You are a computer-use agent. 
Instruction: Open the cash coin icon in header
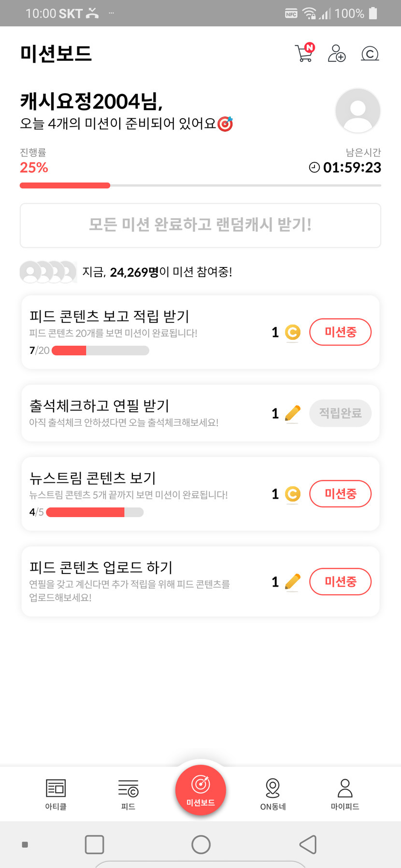(x=370, y=53)
